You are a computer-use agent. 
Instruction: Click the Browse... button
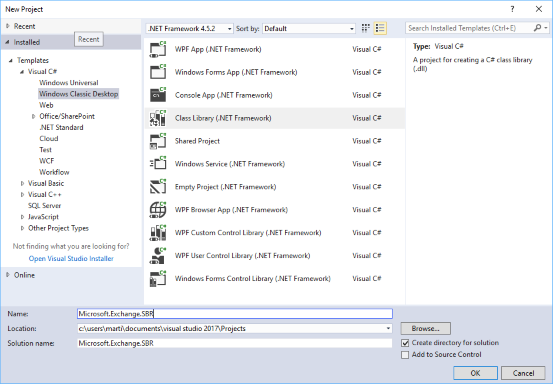coord(425,329)
